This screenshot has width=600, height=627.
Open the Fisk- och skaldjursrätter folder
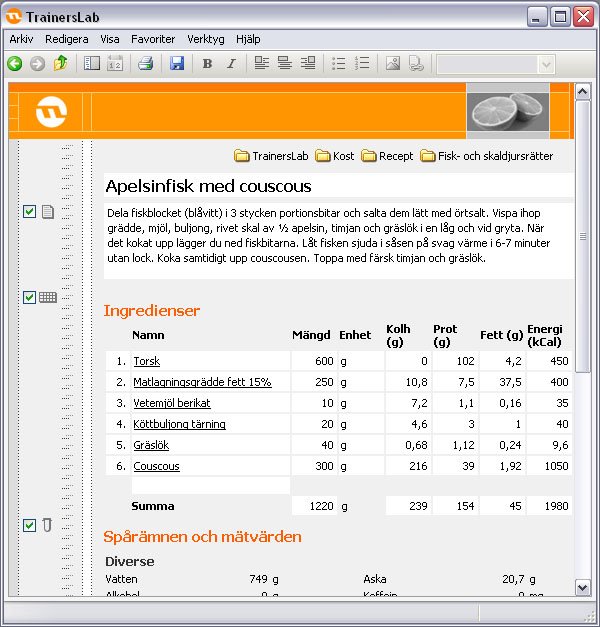tap(487, 156)
